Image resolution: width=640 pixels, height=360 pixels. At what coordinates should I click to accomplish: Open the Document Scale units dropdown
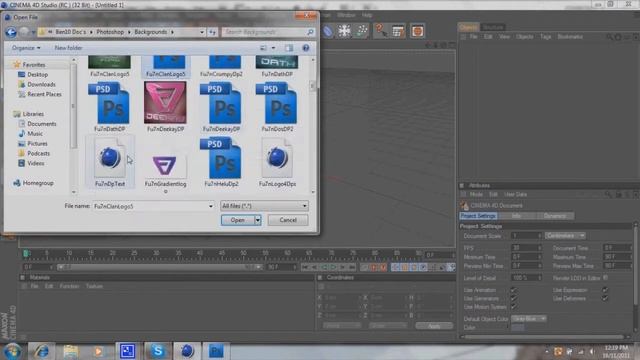click(565, 236)
